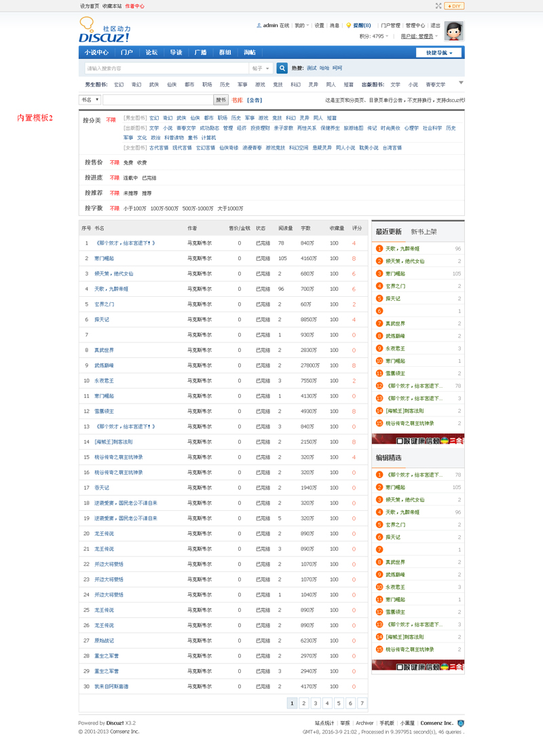
Task: Expand the 用户组: 管理员 dropdown
Action: pos(419,36)
